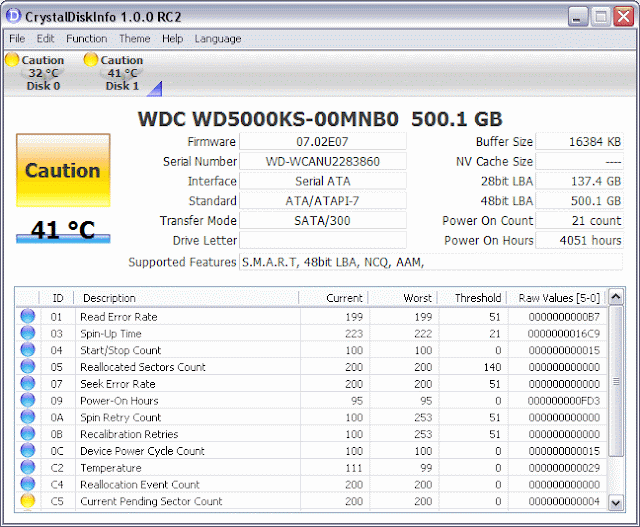
Task: Click the NV Cache Size field
Action: (579, 162)
